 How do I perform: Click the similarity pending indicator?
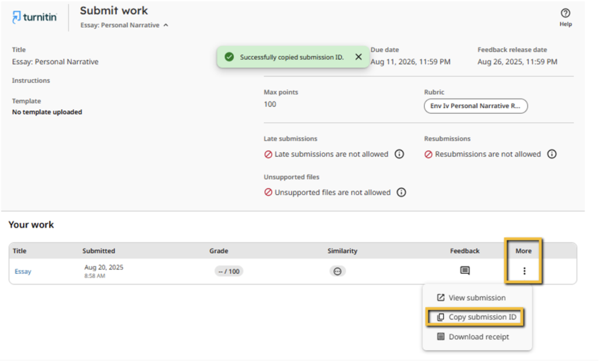pyautogui.click(x=337, y=271)
